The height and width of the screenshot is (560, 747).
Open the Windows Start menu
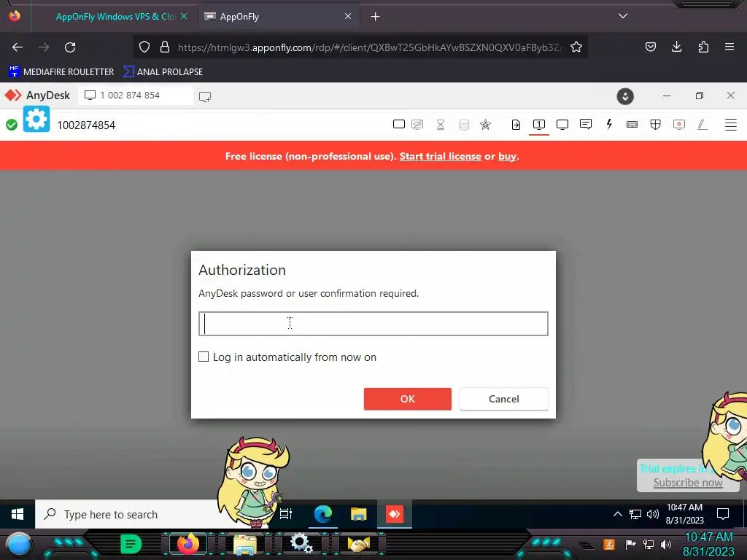click(18, 514)
